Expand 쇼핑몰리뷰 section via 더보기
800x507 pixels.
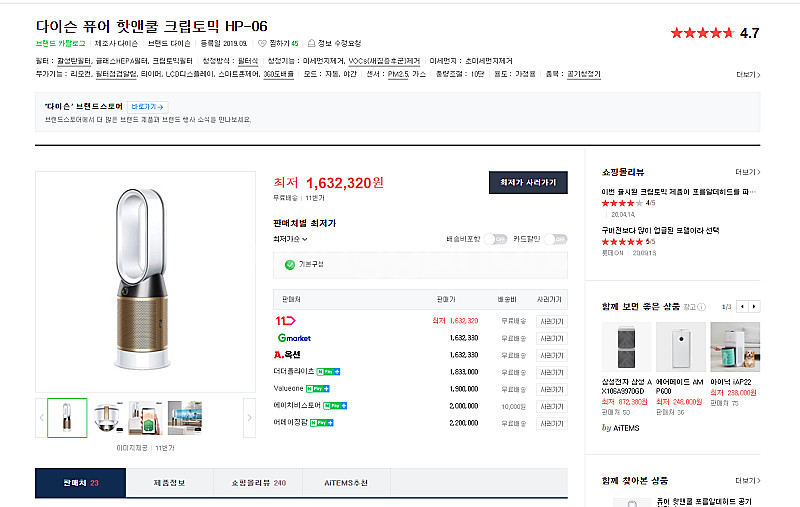747,172
